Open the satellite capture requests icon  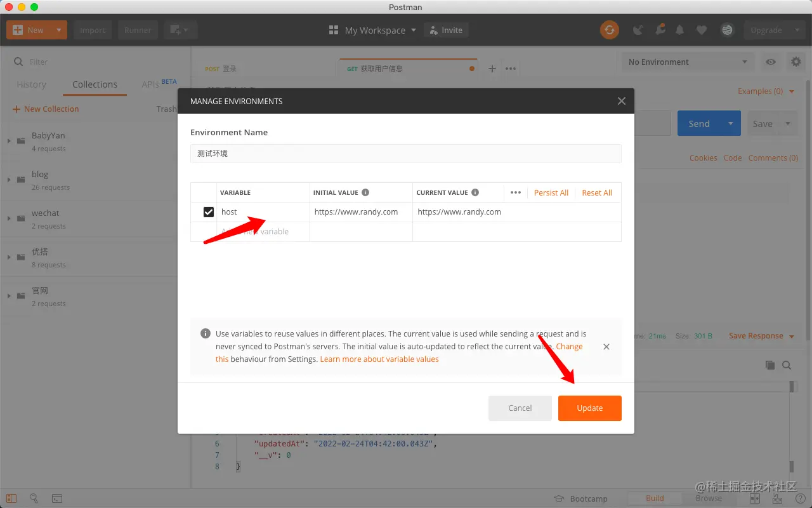[x=639, y=30]
